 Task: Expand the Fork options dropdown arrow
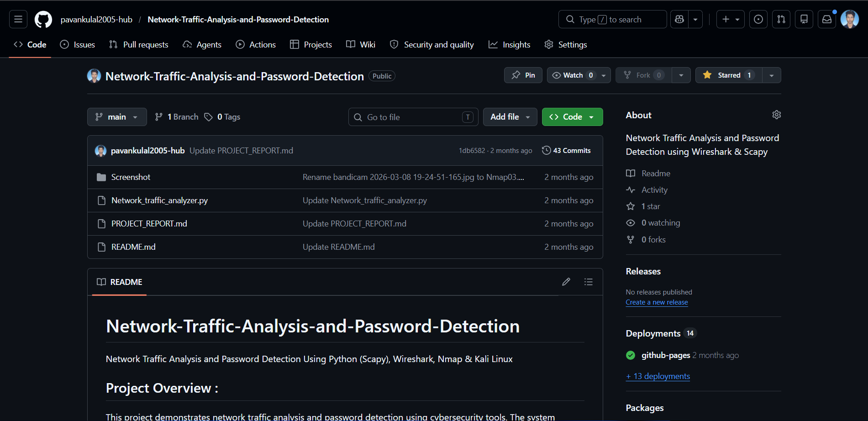coord(681,75)
